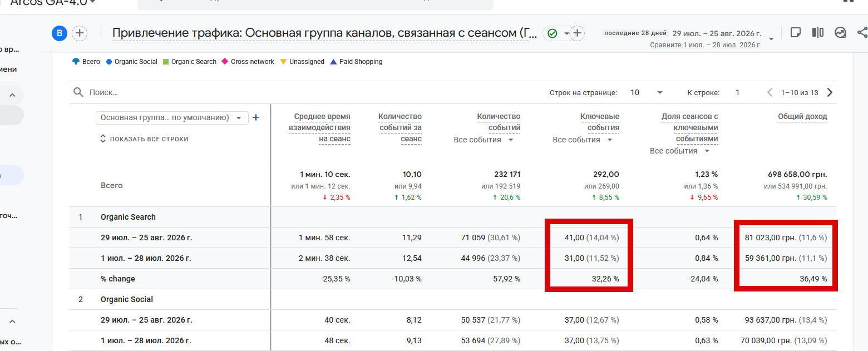Toggle the Unassigned legend series
Screen dimensions: 868x351
(302, 62)
